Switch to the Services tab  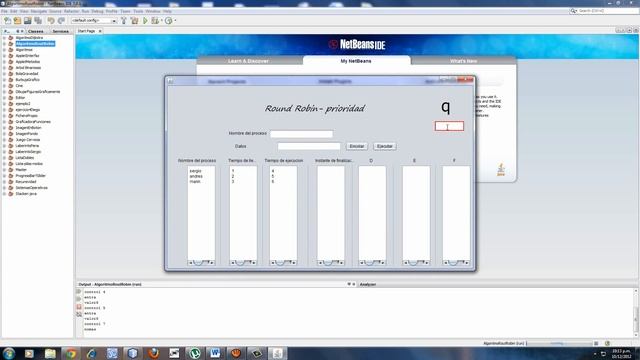tap(60, 31)
